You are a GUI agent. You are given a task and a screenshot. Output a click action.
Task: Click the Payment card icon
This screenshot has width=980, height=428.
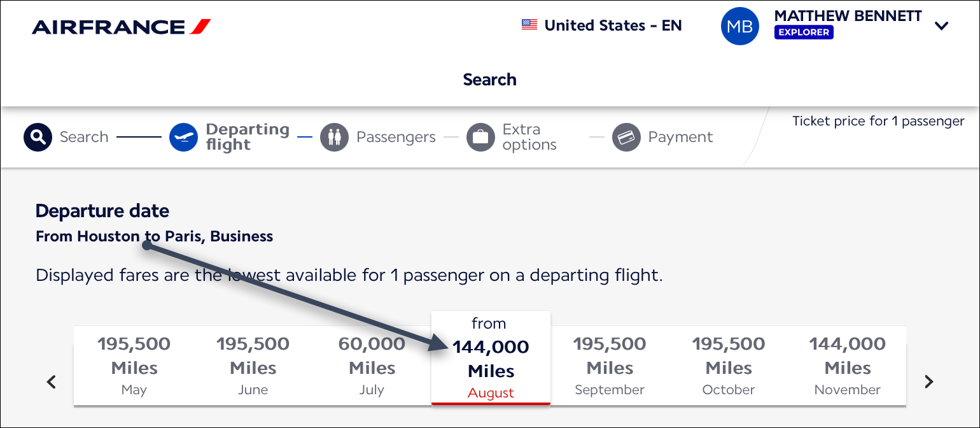[626, 137]
